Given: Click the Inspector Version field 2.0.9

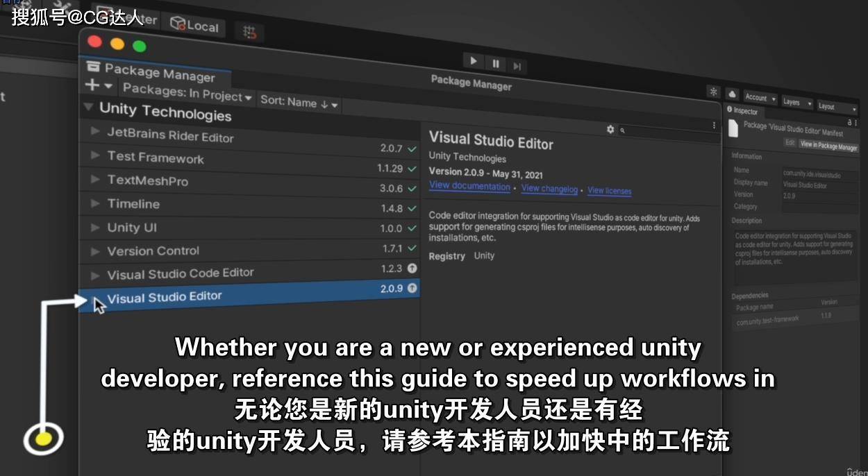Looking at the screenshot, I should pos(819,198).
